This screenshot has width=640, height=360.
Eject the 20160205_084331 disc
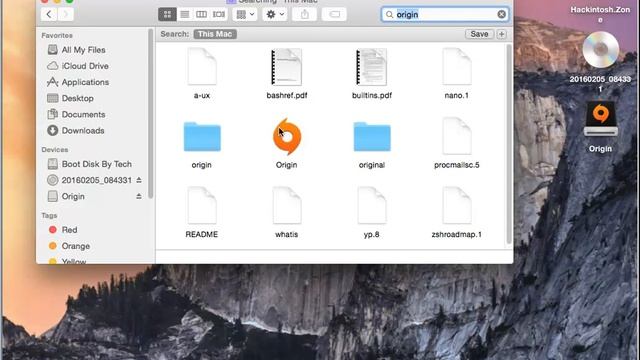(x=139, y=180)
